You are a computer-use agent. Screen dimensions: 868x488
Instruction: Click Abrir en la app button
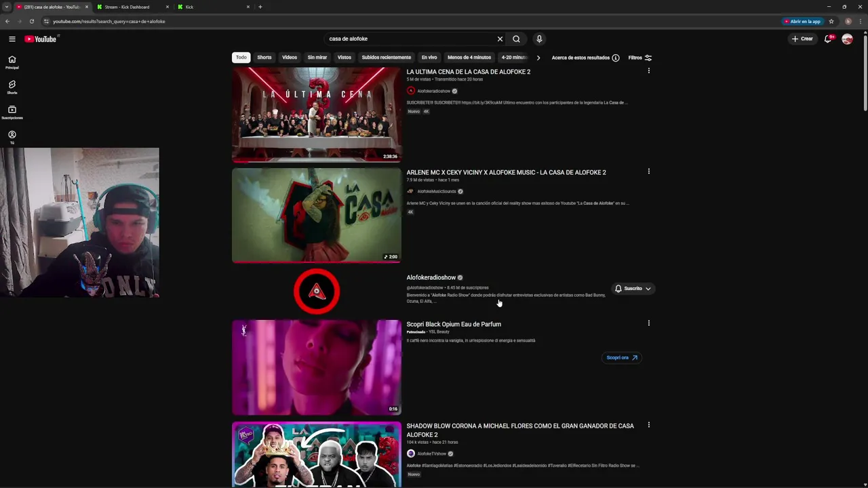coord(802,21)
